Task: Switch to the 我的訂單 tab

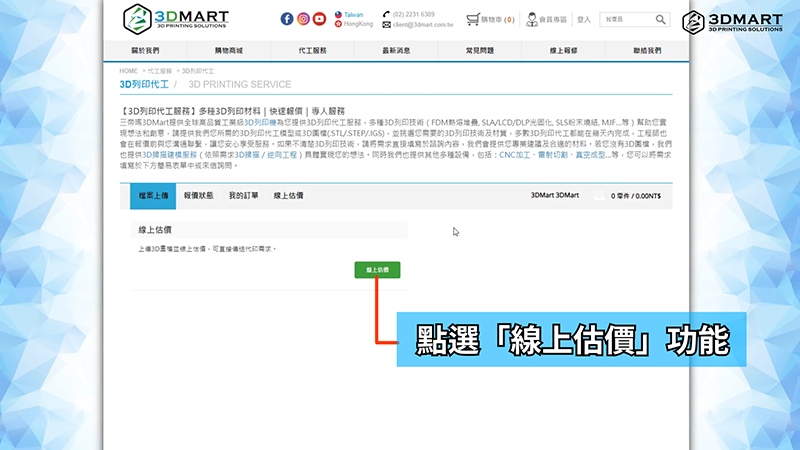Action: tap(243, 196)
